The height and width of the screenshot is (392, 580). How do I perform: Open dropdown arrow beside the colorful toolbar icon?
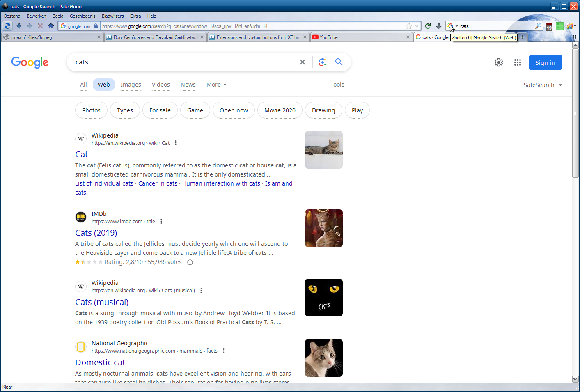pyautogui.click(x=575, y=26)
